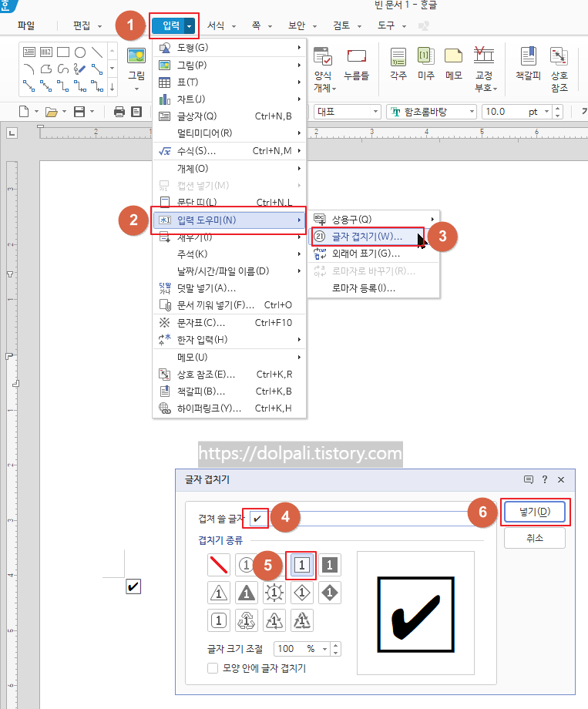
Task: Choose 글자 겹치기(W) in the submenu
Action: tap(368, 237)
